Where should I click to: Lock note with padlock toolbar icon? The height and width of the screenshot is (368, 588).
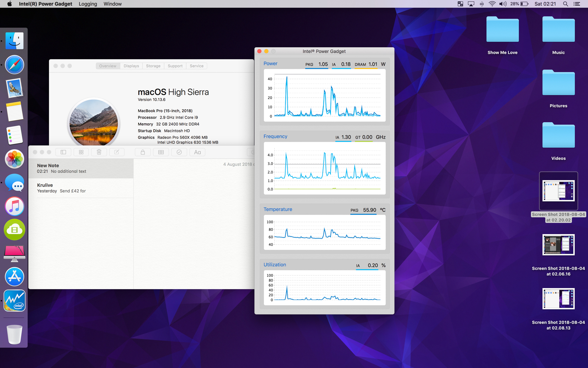(x=143, y=152)
